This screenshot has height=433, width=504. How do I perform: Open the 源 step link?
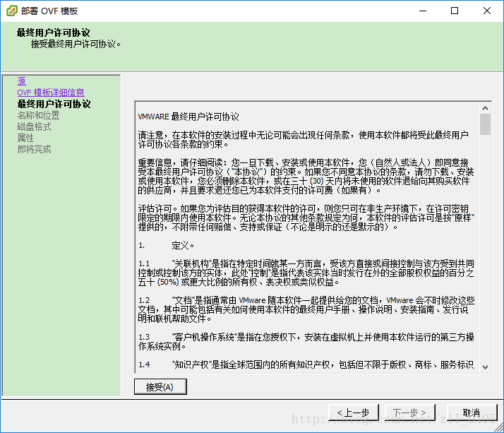[22, 81]
